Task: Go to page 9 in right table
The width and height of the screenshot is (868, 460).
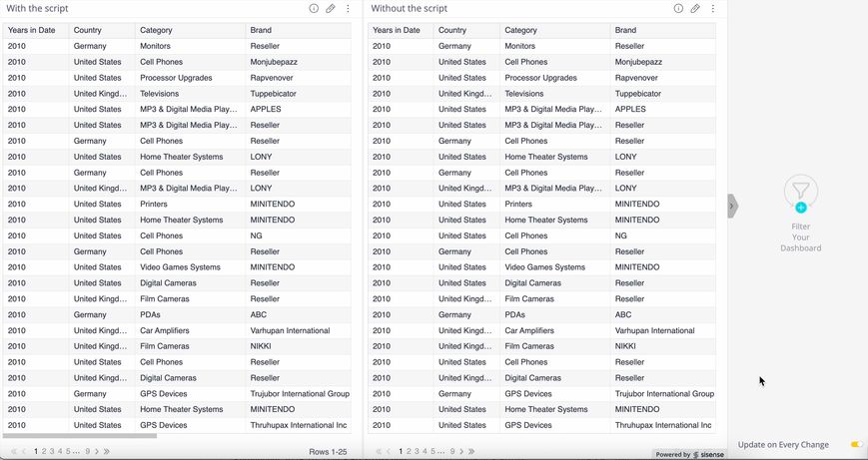Action: tap(452, 452)
